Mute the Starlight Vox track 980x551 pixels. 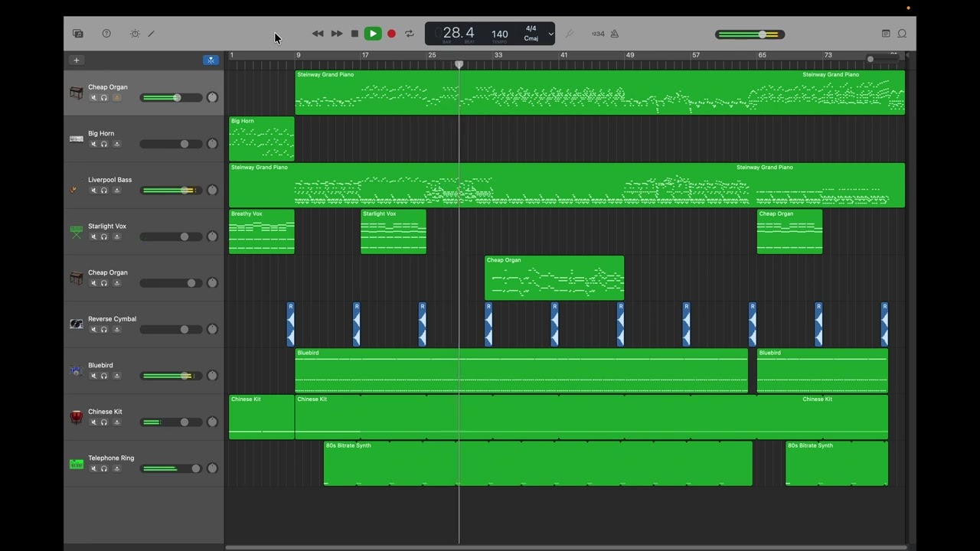(x=93, y=236)
